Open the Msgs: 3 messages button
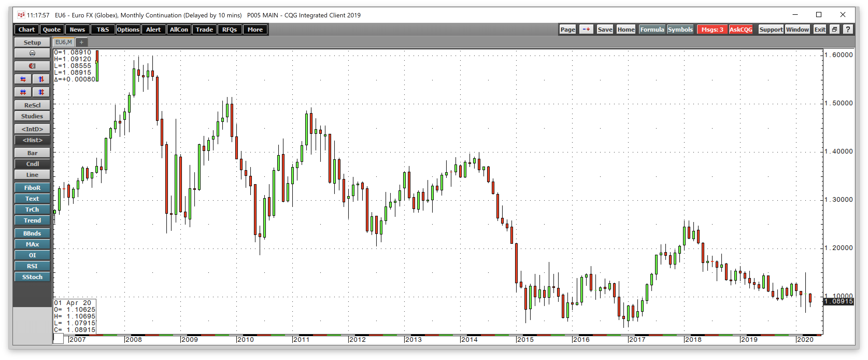 [x=712, y=29]
